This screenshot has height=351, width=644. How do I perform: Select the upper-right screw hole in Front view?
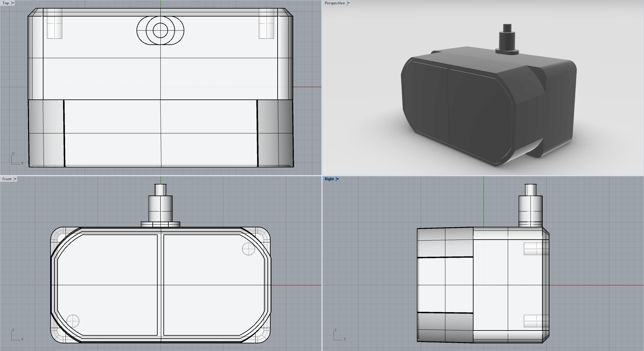coord(248,249)
